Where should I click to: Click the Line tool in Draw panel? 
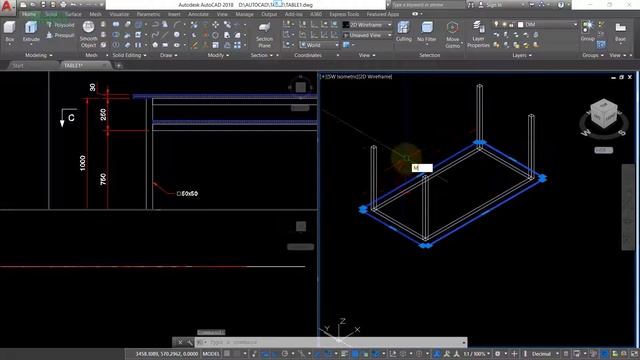pyautogui.click(x=165, y=35)
